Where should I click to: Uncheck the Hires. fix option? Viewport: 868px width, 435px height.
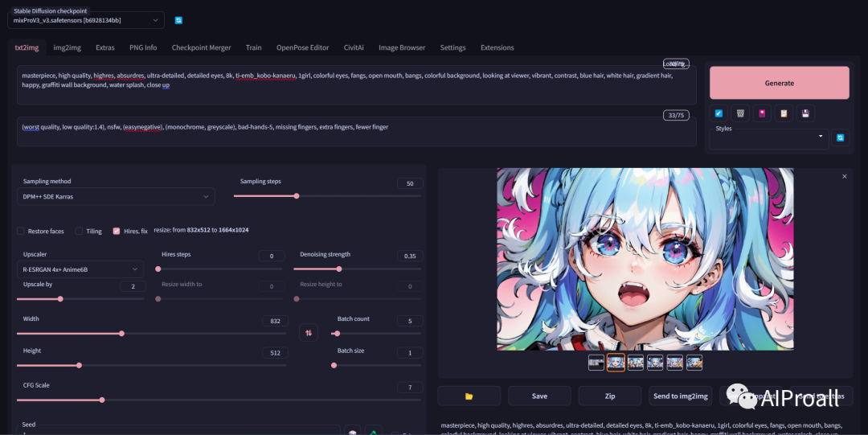click(x=117, y=231)
